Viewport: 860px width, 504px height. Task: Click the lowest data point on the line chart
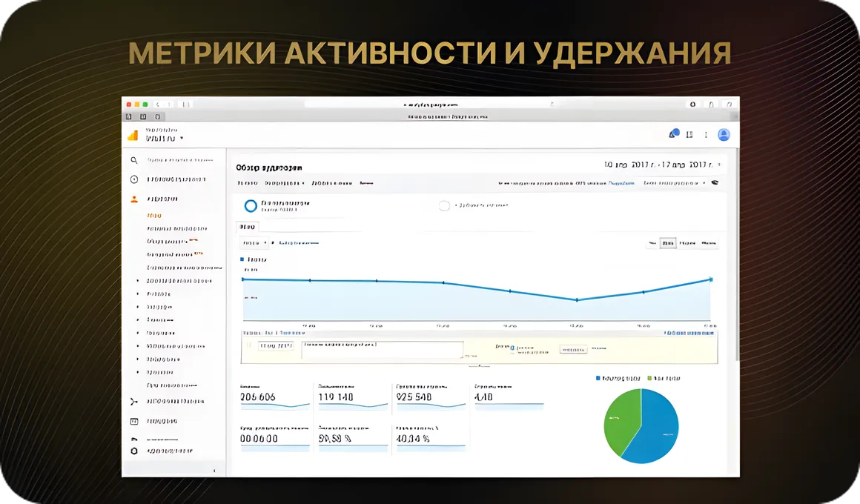pos(577,300)
